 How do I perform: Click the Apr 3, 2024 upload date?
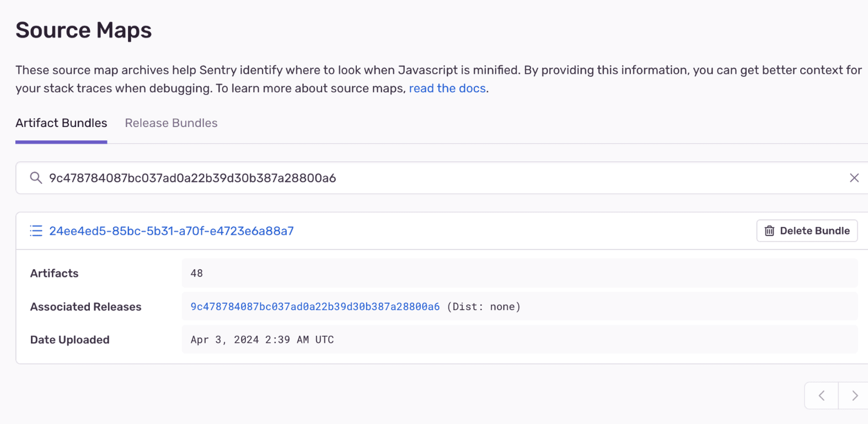262,340
